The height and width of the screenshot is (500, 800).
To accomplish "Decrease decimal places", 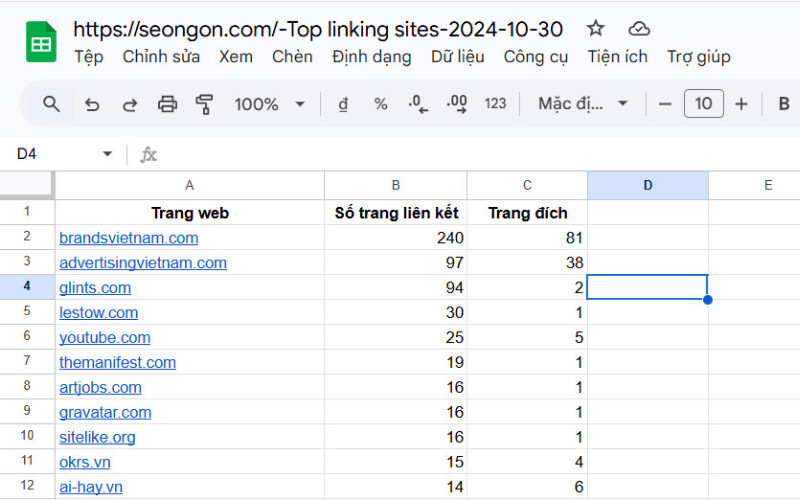I will click(x=418, y=104).
